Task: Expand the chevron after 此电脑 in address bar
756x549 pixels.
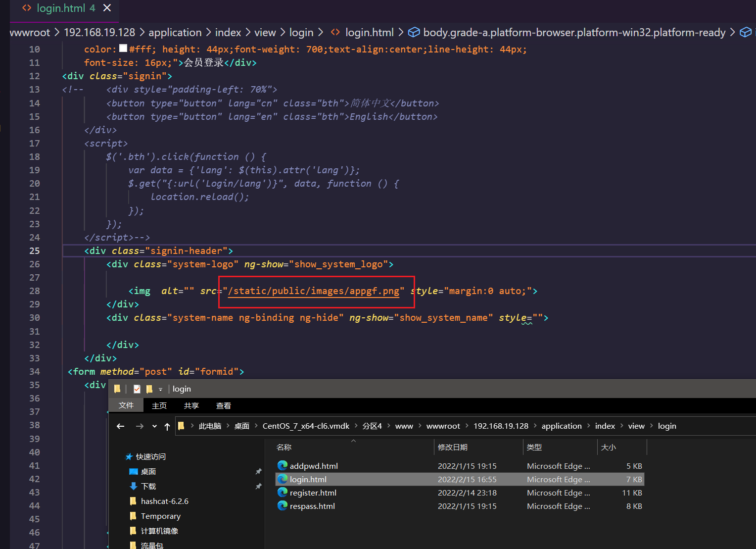Action: point(228,426)
